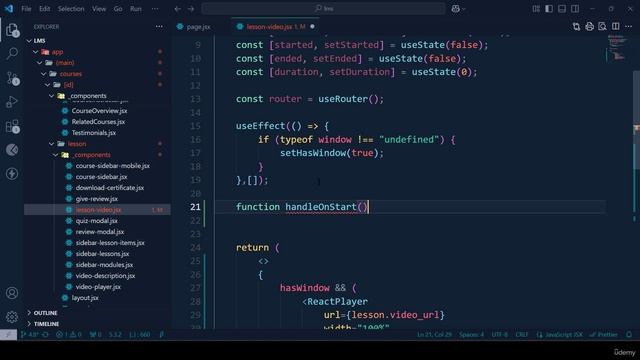
Task: Open the Explorer view in activity bar
Action: [12, 30]
